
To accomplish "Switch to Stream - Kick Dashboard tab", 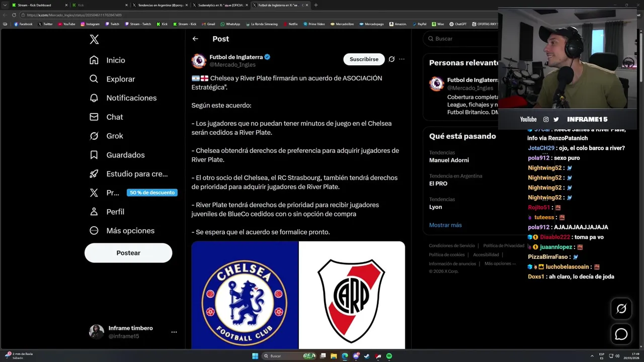I will (39, 5).
